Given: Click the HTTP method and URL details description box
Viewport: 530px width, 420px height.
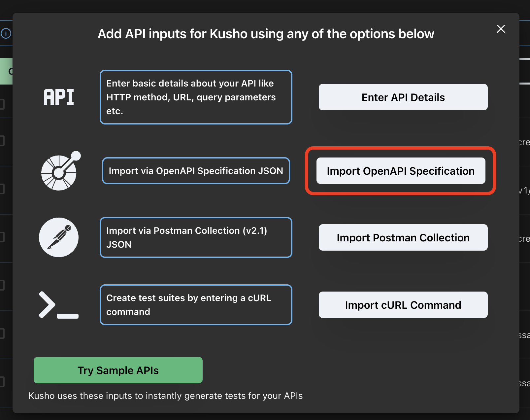Looking at the screenshot, I should coord(196,97).
